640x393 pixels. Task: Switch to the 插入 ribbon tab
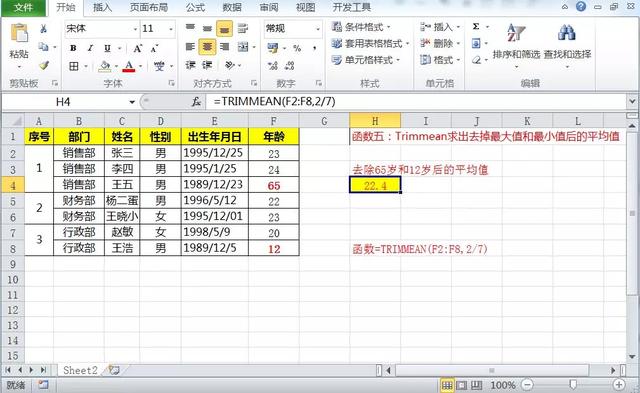102,8
